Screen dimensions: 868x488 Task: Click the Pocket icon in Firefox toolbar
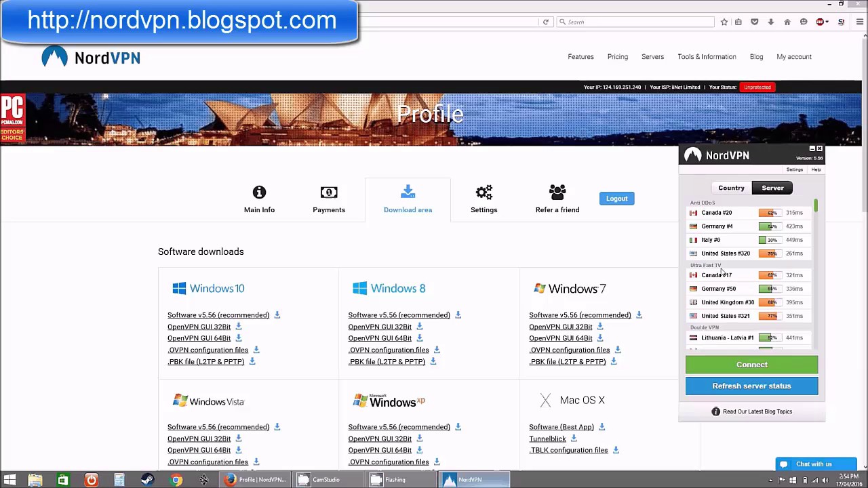click(x=755, y=22)
